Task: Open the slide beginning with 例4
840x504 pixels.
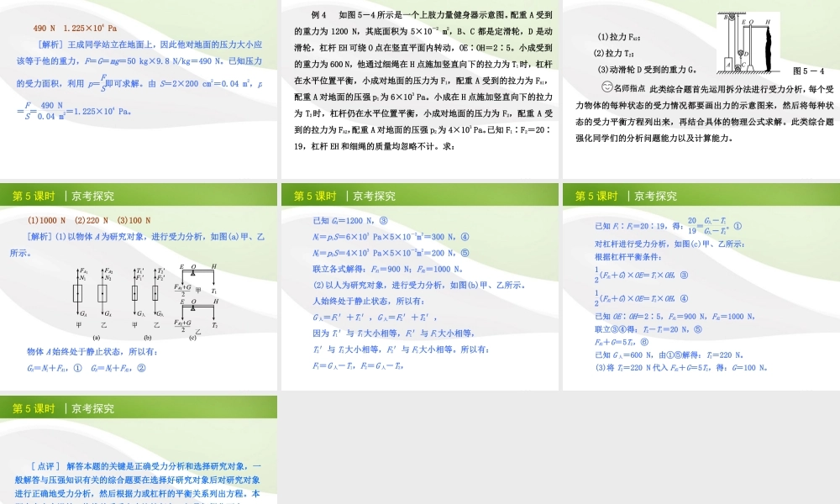Action: tap(420, 89)
